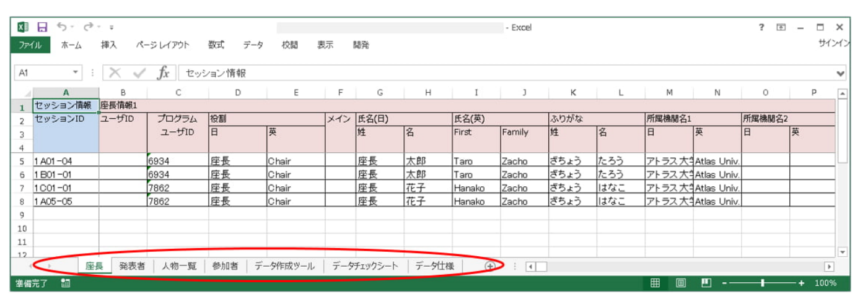Click the fx insert function icon
Screen dimensions: 868x302
click(163, 73)
